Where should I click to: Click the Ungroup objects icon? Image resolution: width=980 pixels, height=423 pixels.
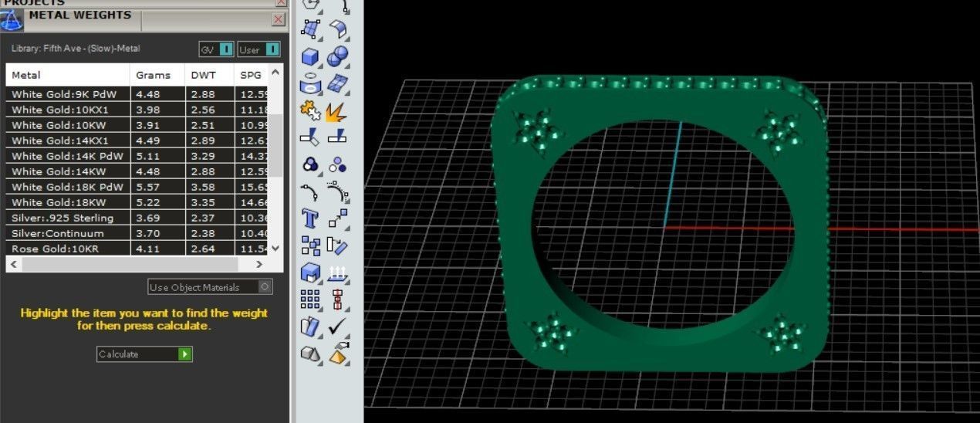[337, 164]
